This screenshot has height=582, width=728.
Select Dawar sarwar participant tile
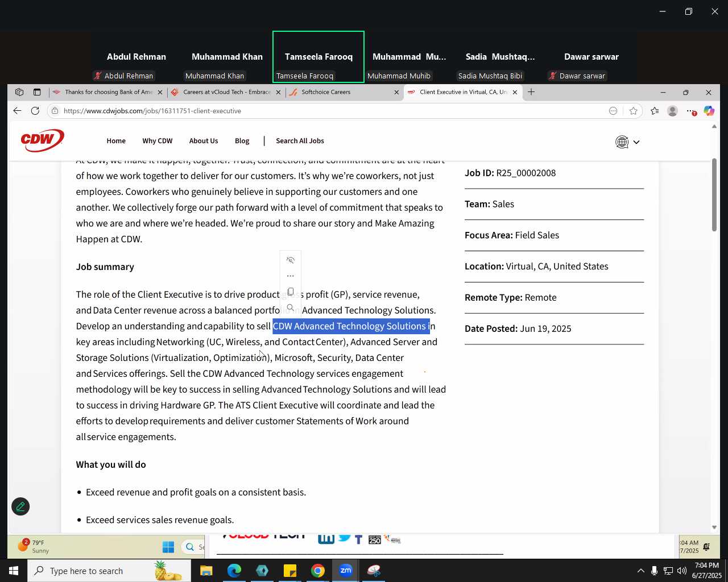(x=591, y=57)
